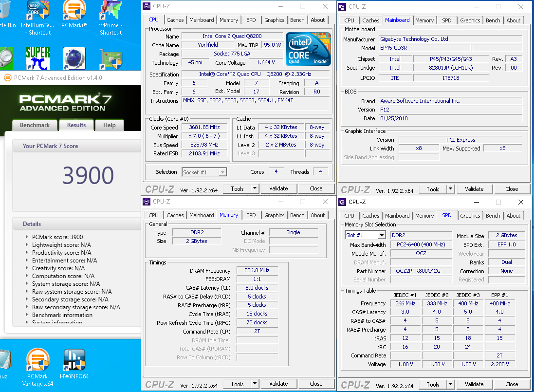Open Tools dropdown arrow in CPU window

tap(255, 188)
